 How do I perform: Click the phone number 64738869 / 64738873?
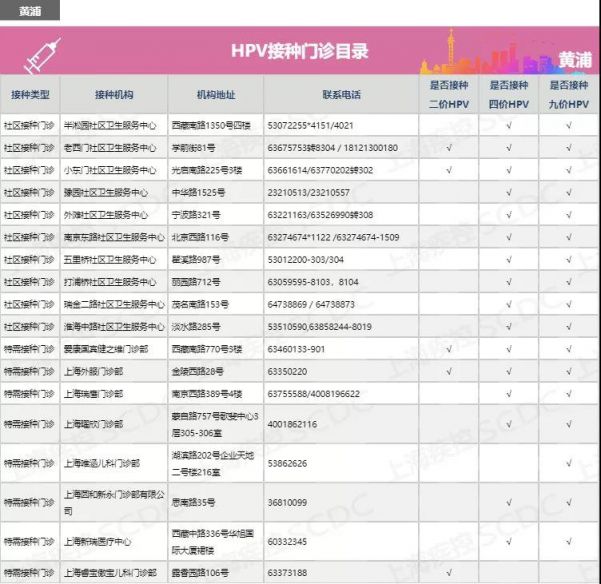311,304
